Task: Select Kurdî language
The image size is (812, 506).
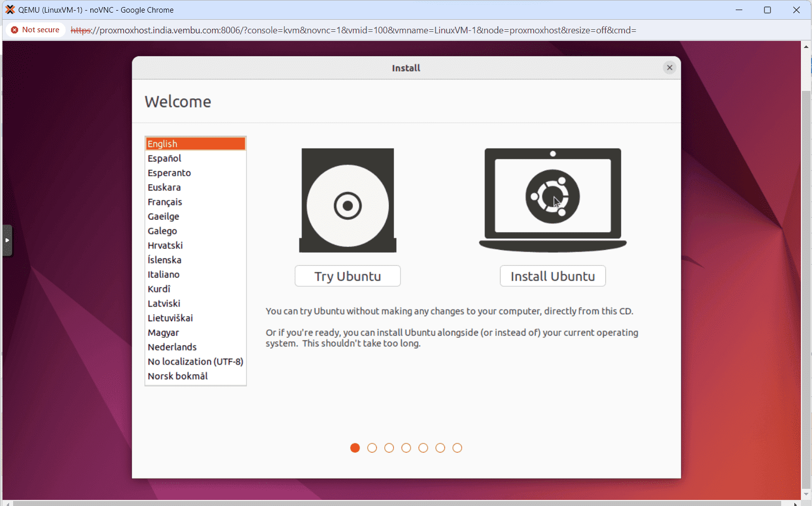Action: coord(195,289)
